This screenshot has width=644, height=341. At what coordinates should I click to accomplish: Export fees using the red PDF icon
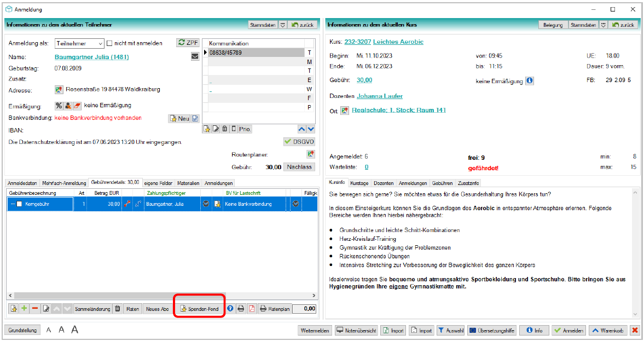[252, 309]
